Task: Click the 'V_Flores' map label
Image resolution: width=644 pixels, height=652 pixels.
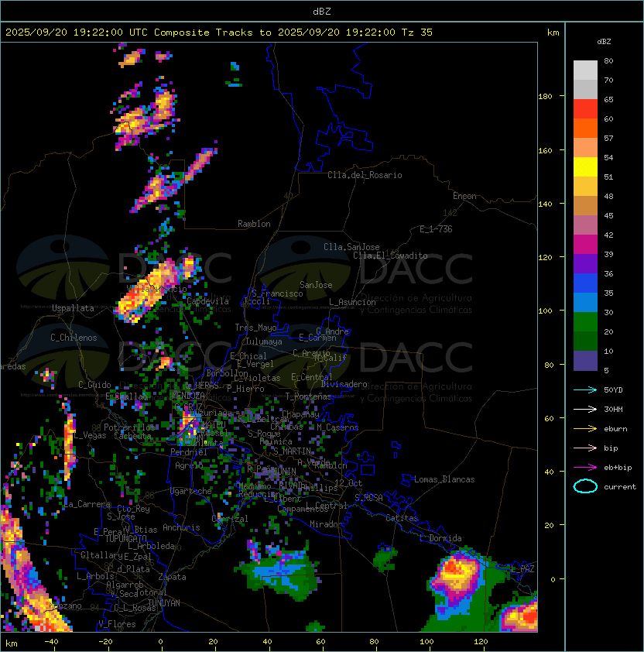Action: point(117,625)
